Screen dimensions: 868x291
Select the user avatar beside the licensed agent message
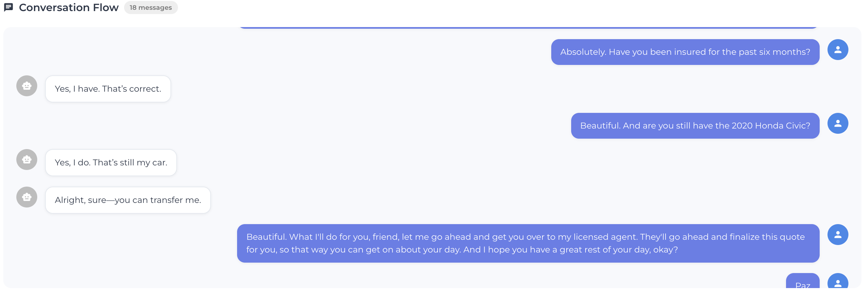pyautogui.click(x=838, y=235)
